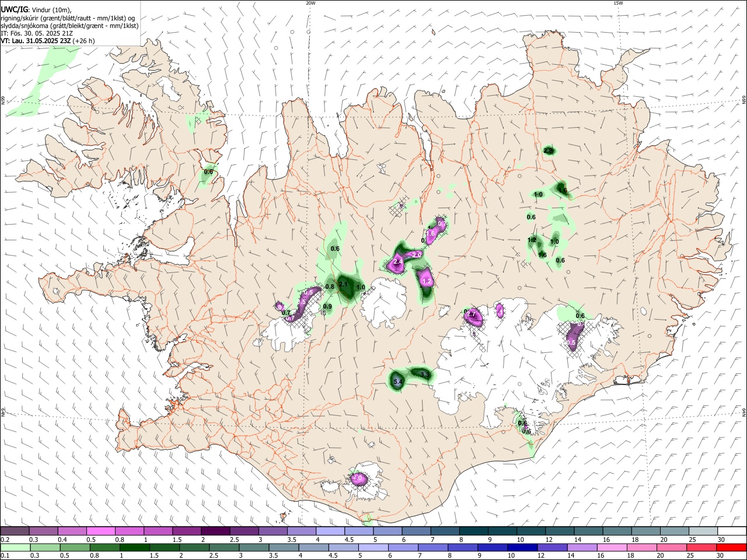Click the 0.8 value beside the 2.1 cell

[330, 287]
